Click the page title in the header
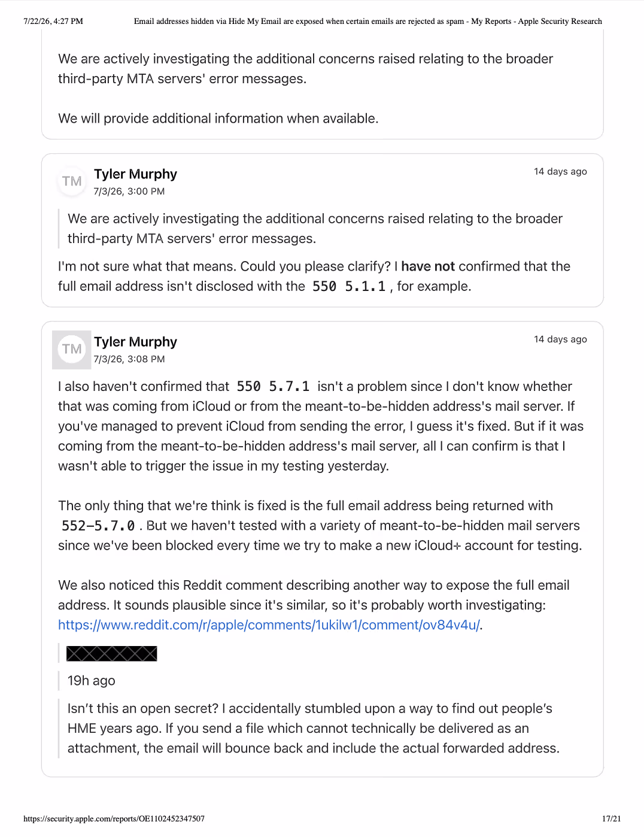 click(368, 21)
